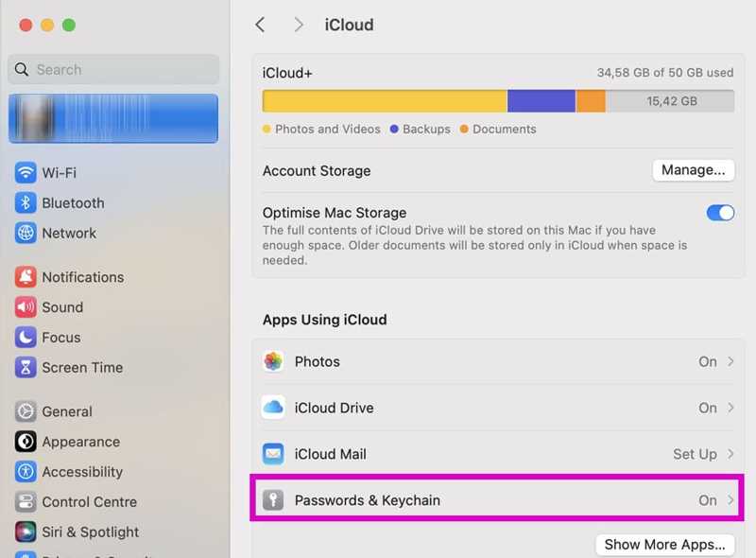Open Photos On status
Screen dimensions: 756x558
tap(707, 361)
